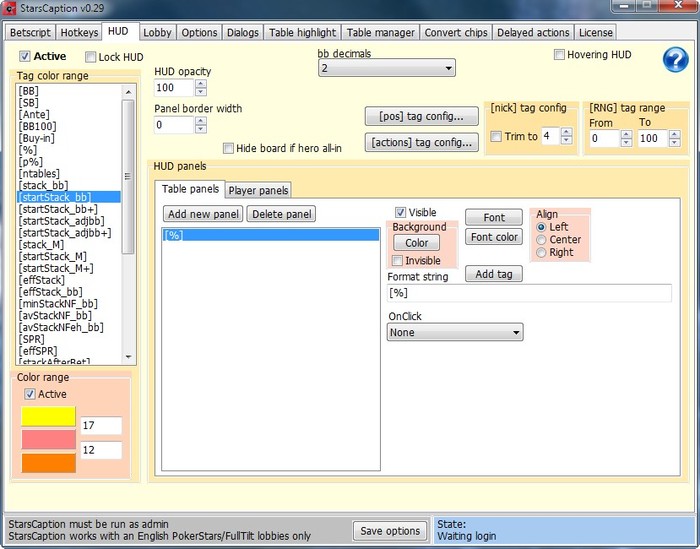Select [BB] in the tag list

[29, 91]
